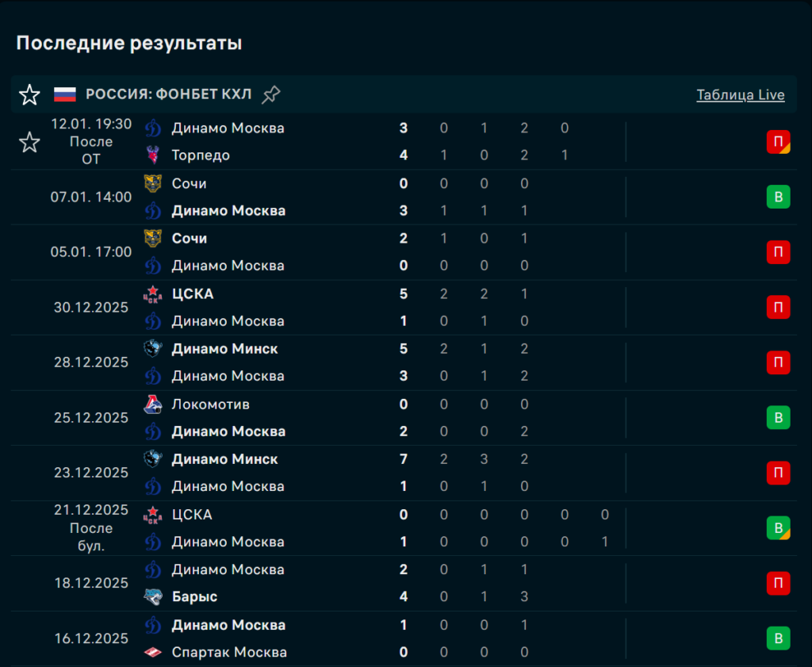Open the Dinamo Minsk 7–1 match row
Image resolution: width=812 pixels, height=667 pixels.
point(396,473)
